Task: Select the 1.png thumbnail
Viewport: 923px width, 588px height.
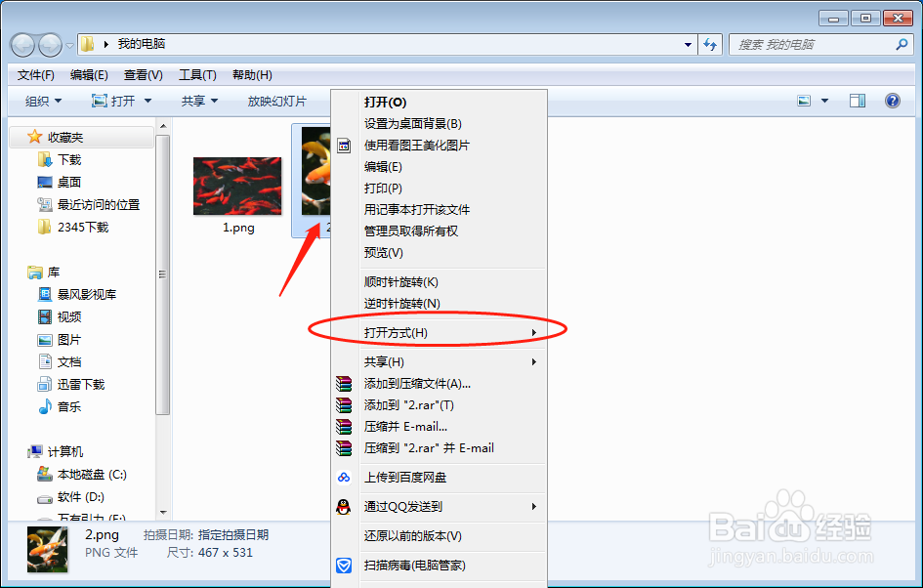Action: click(x=237, y=186)
